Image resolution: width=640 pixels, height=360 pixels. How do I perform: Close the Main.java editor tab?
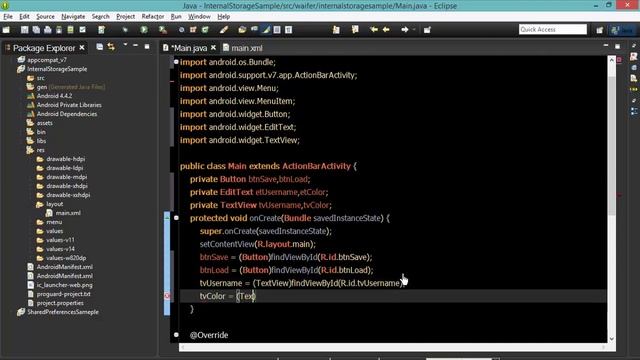213,48
